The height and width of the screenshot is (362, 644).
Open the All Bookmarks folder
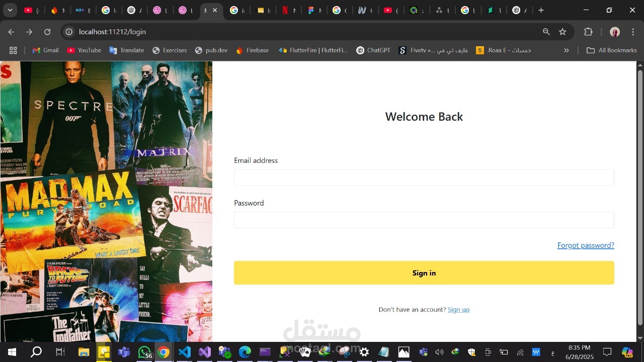[x=612, y=50]
